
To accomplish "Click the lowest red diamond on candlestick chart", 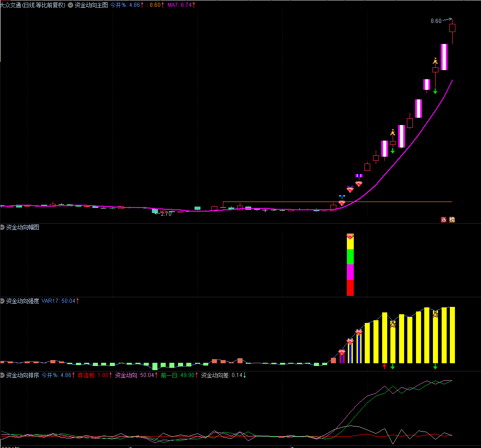I will pos(342,203).
